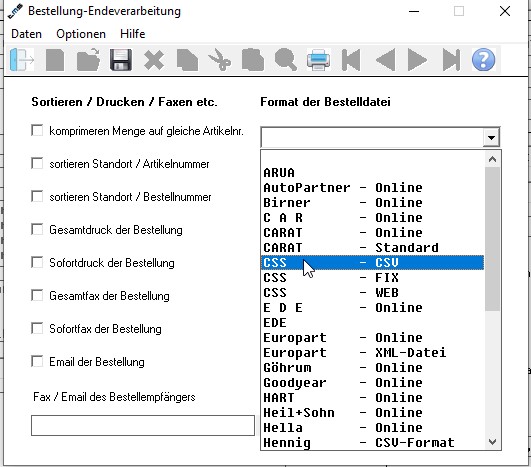The height and width of the screenshot is (467, 531).
Task: Choose Birner - Online entry
Action: tap(373, 203)
